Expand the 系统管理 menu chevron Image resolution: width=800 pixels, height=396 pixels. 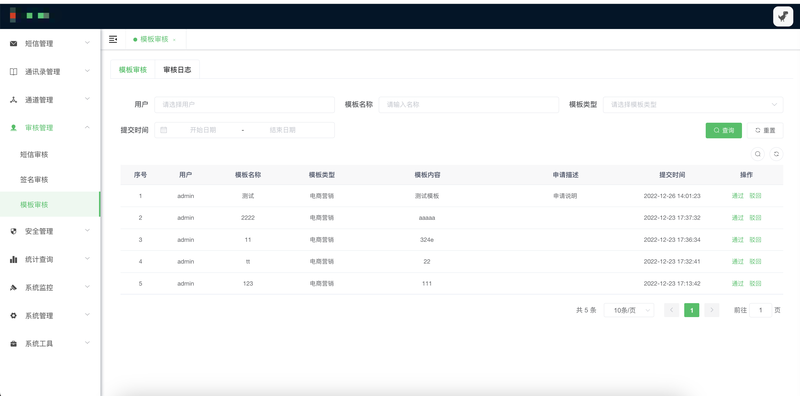click(87, 315)
